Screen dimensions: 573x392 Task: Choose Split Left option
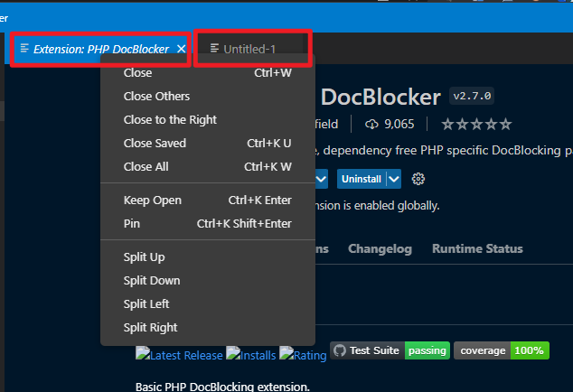pos(208,304)
